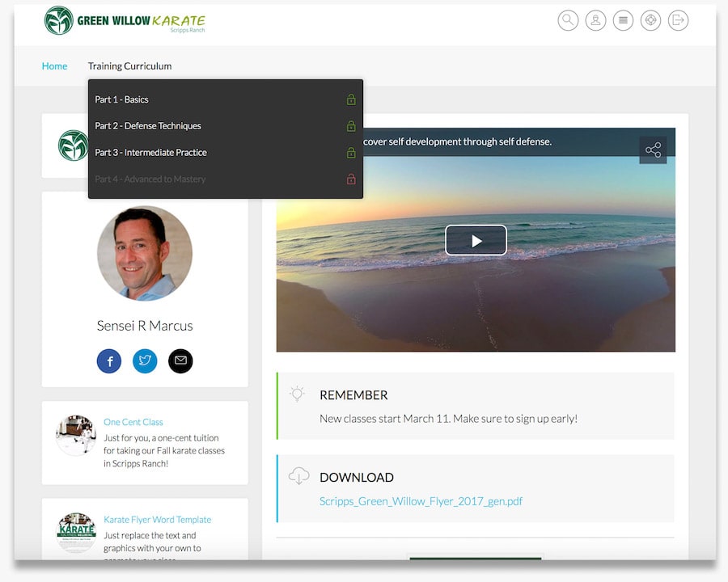Choose Part 2 - Defense Techniques
This screenshot has height=582, width=728.
click(148, 126)
